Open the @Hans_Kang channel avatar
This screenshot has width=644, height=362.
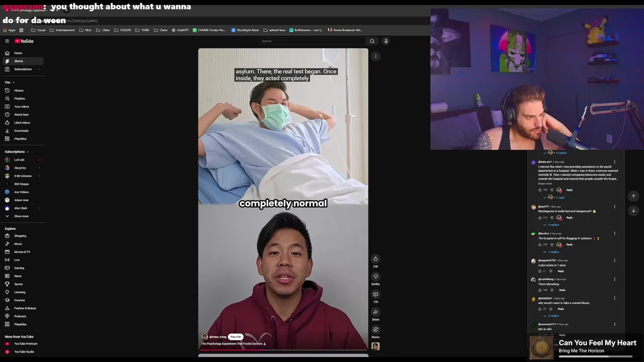coord(205,337)
